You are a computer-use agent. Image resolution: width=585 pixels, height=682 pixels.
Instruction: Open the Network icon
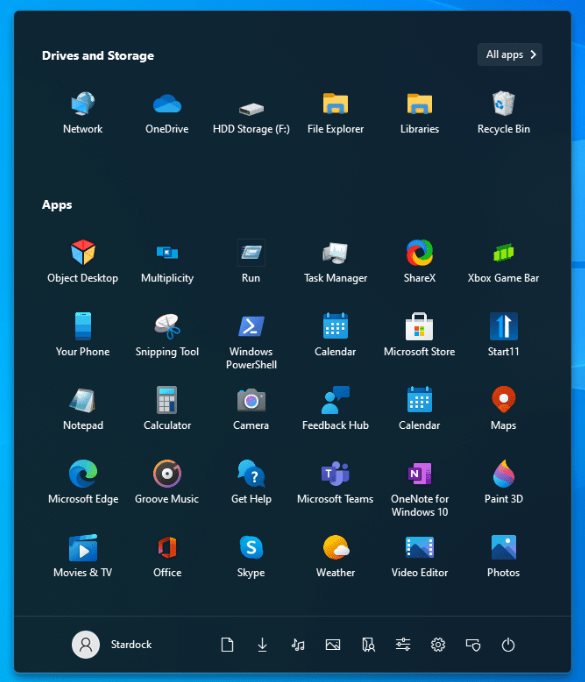pos(83,113)
